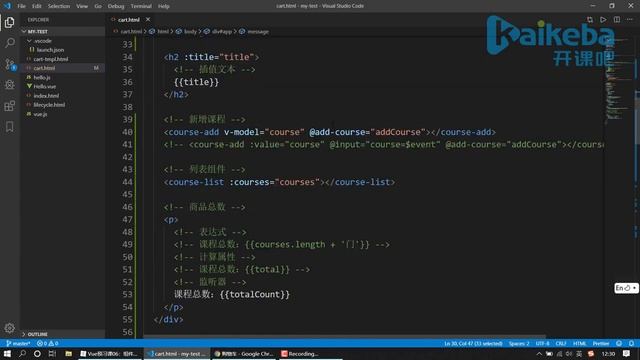The width and height of the screenshot is (640, 360).
Task: Click the VS Code logo in title bar
Action: coord(7,6)
